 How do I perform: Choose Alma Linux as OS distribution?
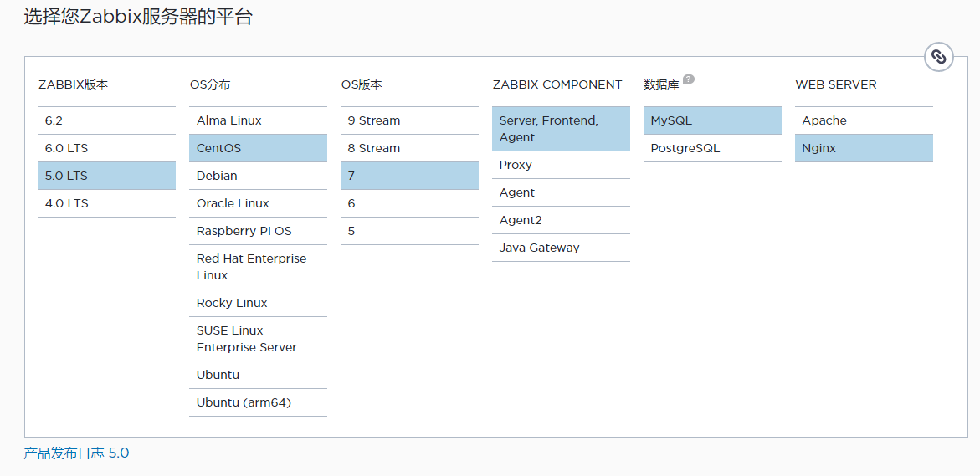tap(258, 120)
